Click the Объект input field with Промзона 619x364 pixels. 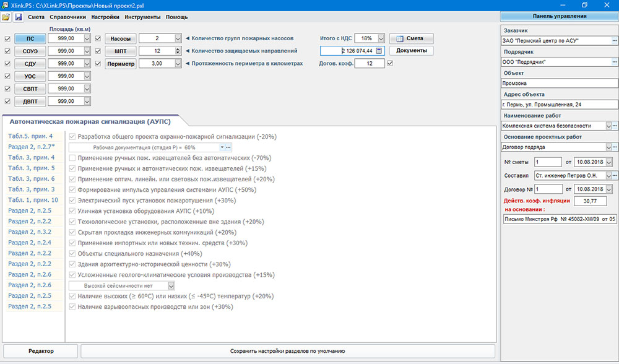[x=560, y=84]
